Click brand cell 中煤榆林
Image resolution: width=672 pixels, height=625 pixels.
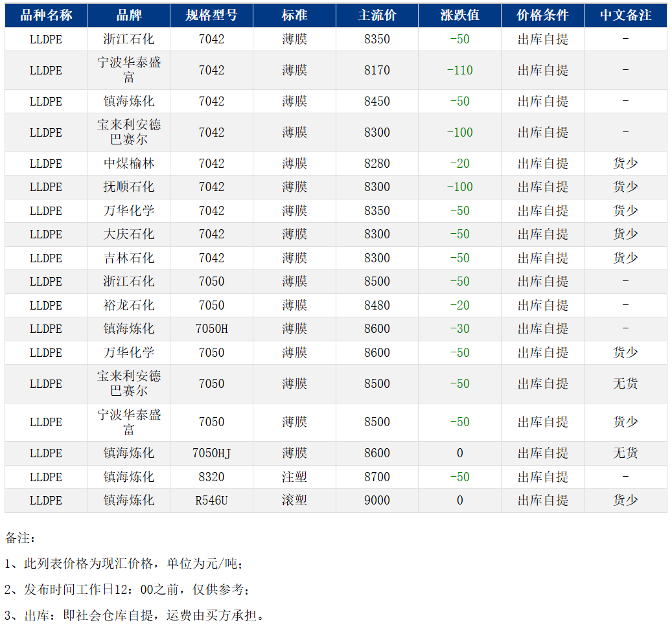[128, 164]
